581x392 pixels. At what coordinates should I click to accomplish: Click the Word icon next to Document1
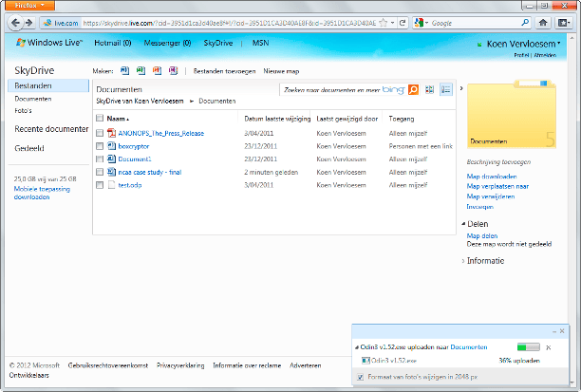(111, 159)
